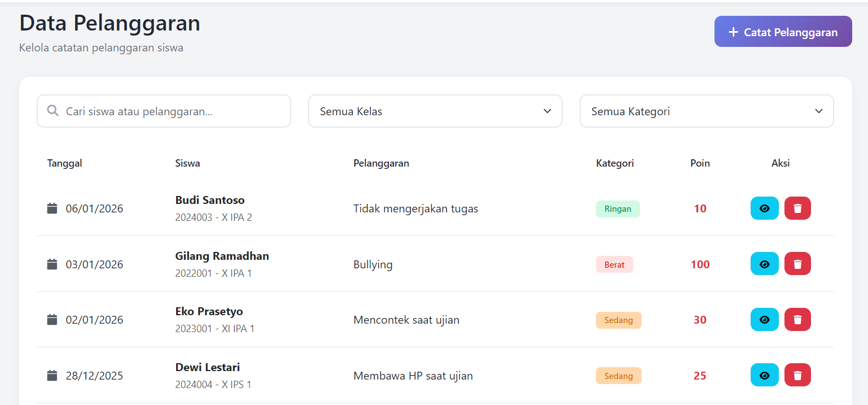
Task: Click the Bullying violation text
Action: pyautogui.click(x=373, y=264)
